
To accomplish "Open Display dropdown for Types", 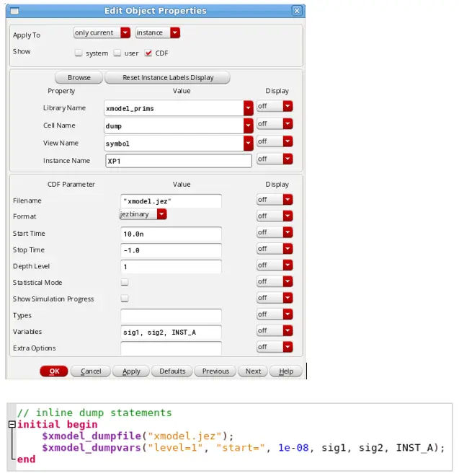I will coord(275,314).
